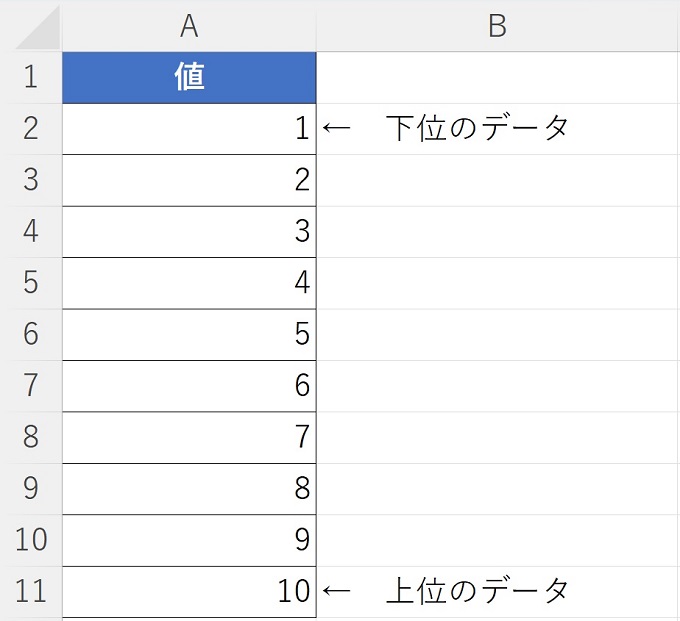
Task: Select cell containing value 2
Action: pyautogui.click(x=189, y=181)
